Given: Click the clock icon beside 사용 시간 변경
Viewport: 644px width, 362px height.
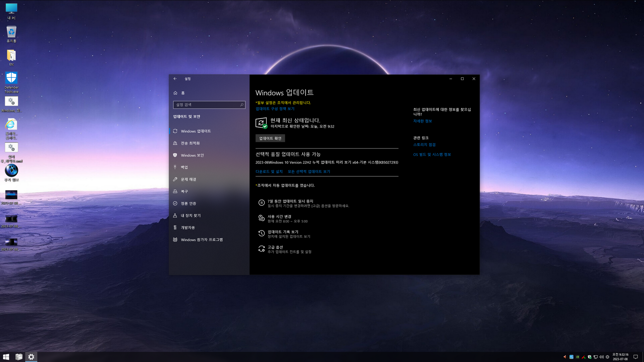Looking at the screenshot, I should 262,218.
